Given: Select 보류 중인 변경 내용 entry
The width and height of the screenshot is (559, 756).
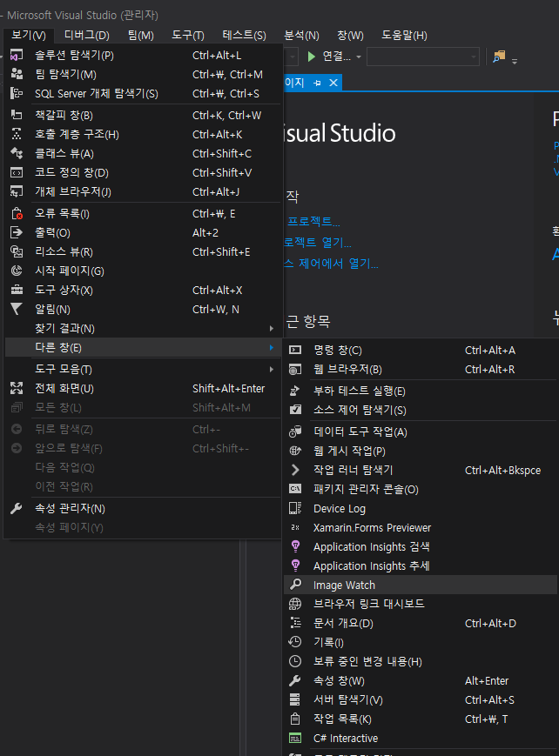Looking at the screenshot, I should [x=420, y=661].
